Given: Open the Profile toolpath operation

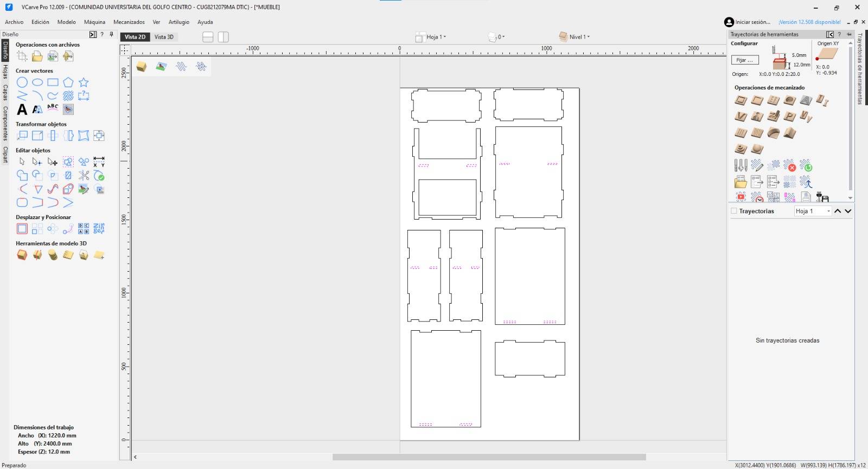Looking at the screenshot, I should click(x=741, y=100).
